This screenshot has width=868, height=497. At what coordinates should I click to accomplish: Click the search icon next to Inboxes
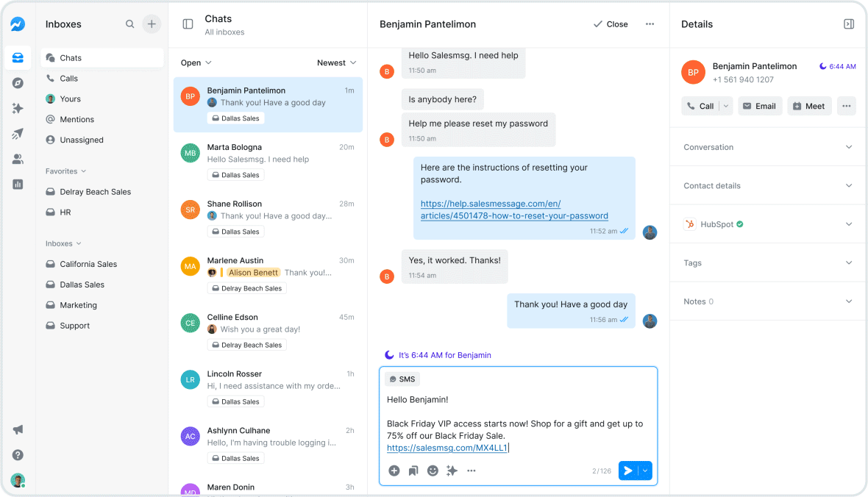pos(129,24)
